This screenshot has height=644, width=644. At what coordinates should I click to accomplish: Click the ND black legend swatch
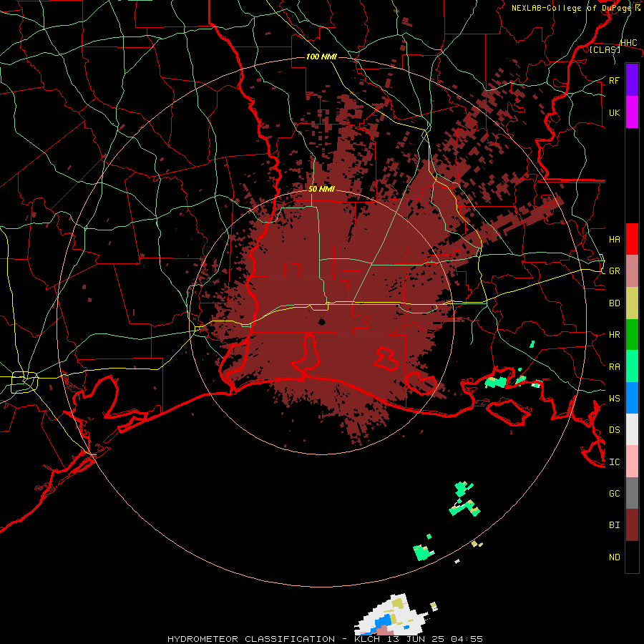click(632, 557)
